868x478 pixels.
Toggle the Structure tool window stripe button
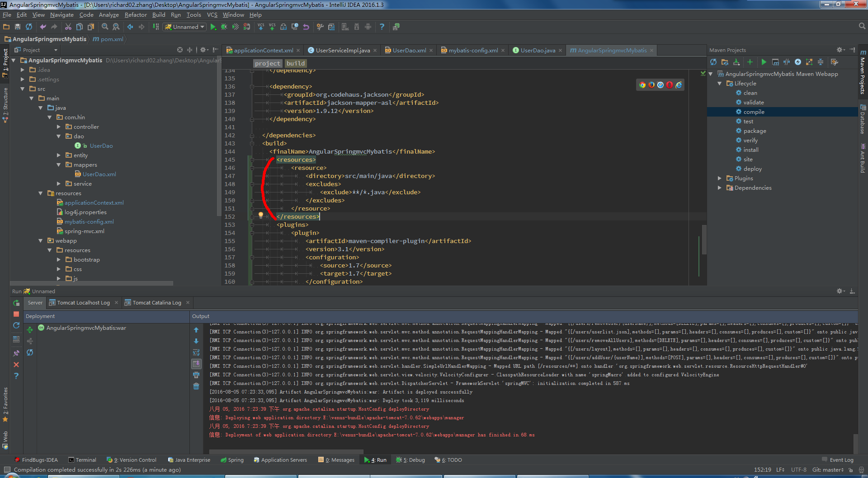(x=5, y=105)
